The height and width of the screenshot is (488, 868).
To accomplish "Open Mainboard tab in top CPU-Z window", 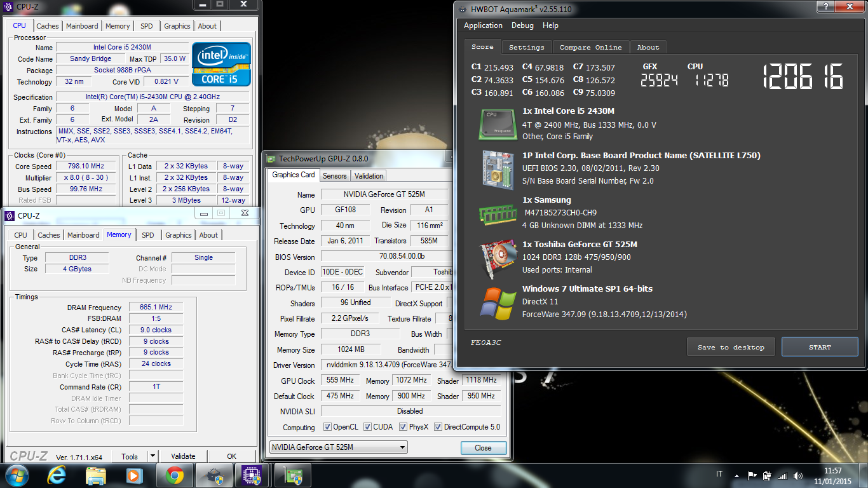I will [x=82, y=26].
